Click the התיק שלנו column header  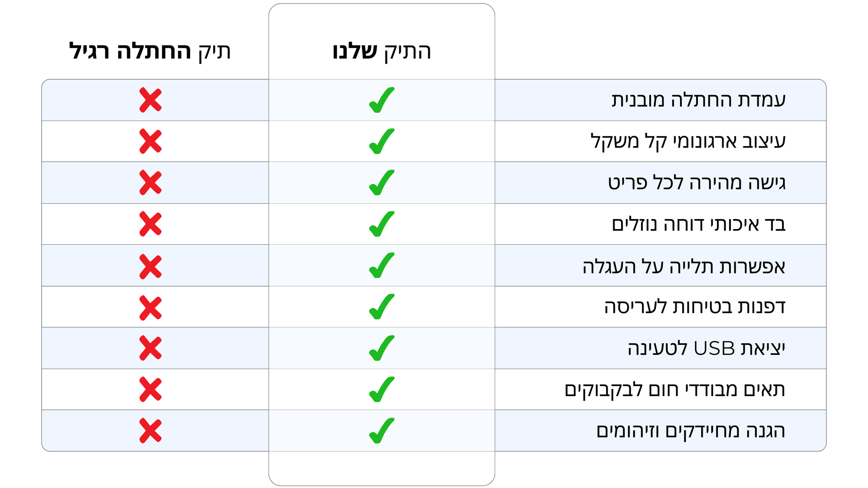point(381,51)
